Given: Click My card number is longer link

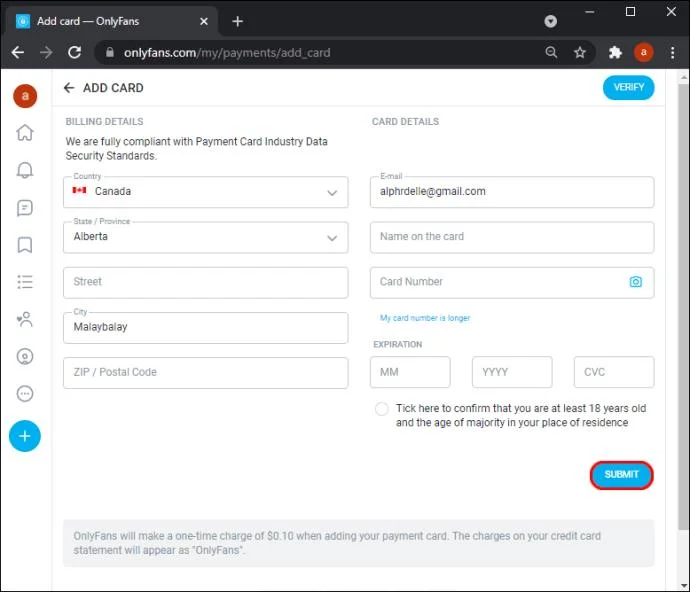Looking at the screenshot, I should [x=425, y=318].
